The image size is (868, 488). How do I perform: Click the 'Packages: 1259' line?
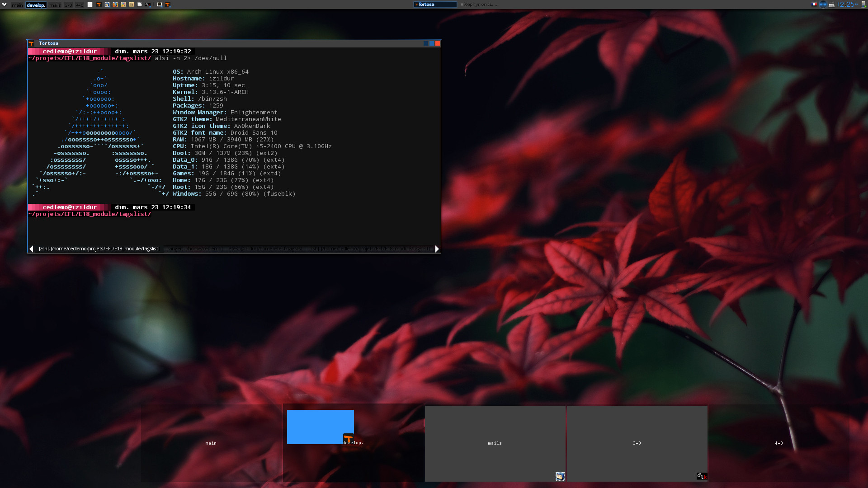pyautogui.click(x=198, y=106)
